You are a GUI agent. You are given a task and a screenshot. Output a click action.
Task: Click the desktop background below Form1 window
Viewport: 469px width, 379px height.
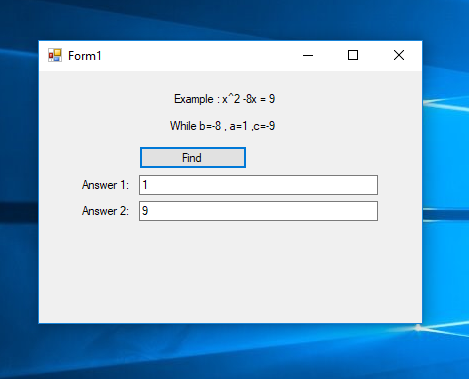pos(230,350)
